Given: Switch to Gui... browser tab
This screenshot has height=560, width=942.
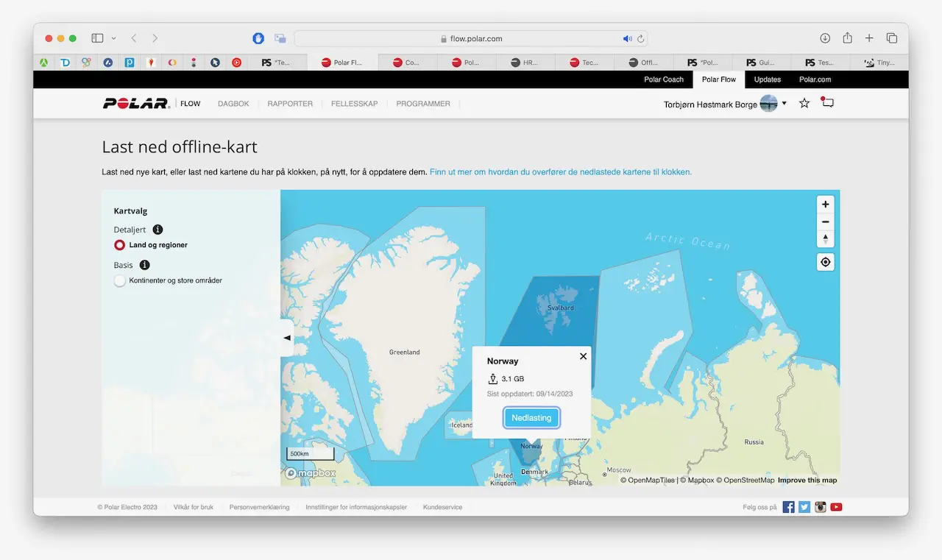Looking at the screenshot, I should click(761, 63).
